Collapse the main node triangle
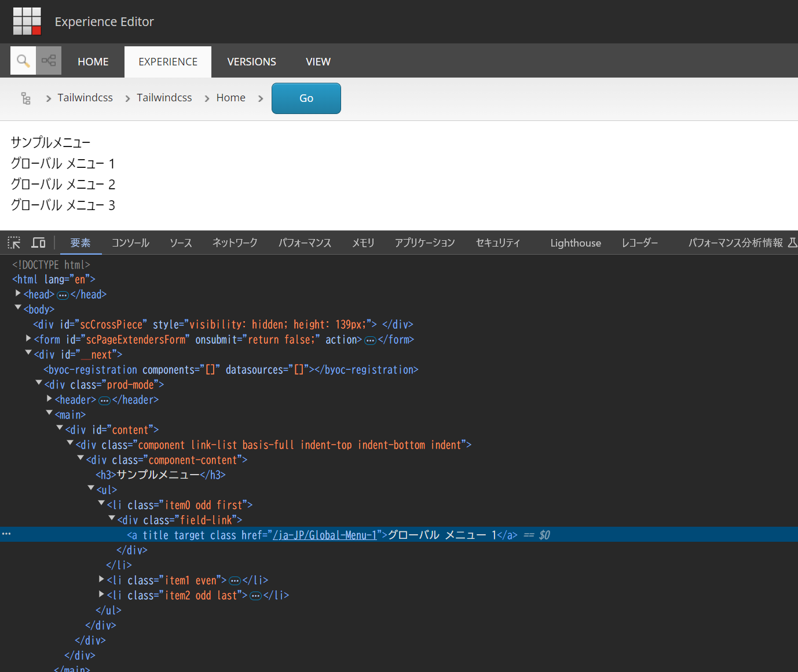Screen dimensions: 798x672 [49, 413]
